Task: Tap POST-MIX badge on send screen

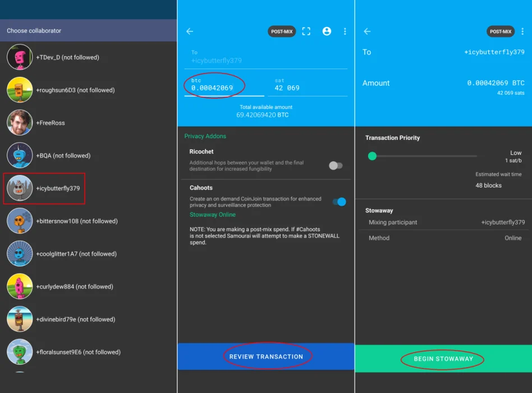Action: pyautogui.click(x=282, y=31)
